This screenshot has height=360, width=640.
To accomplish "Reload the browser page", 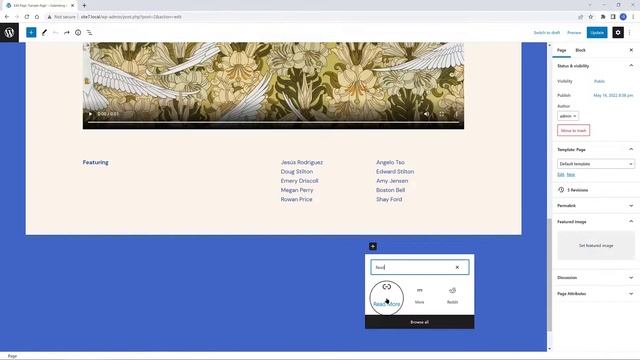I will (27, 17).
